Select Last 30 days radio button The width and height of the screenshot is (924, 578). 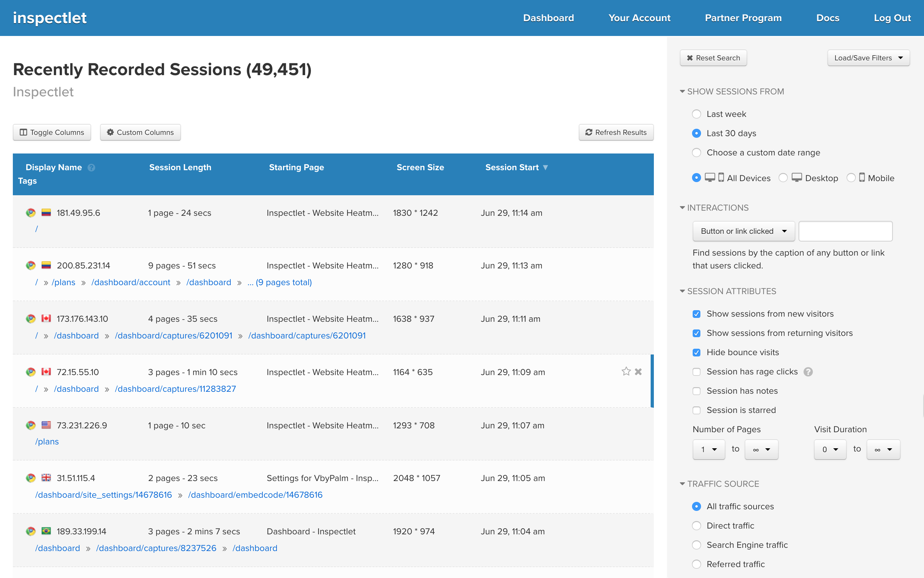(697, 133)
